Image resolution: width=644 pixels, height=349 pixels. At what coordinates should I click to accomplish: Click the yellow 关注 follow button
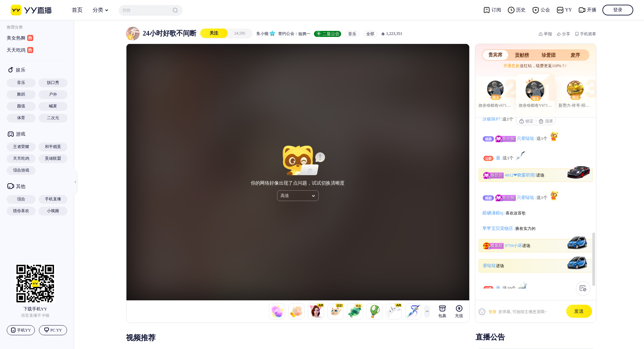tap(214, 33)
